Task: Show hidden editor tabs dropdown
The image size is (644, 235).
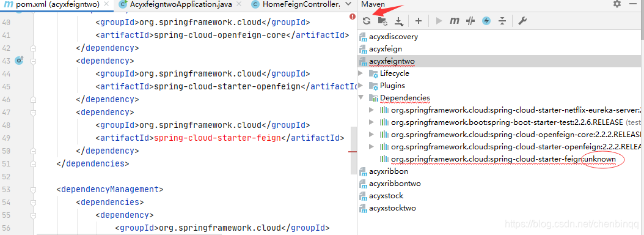Action: click(349, 4)
